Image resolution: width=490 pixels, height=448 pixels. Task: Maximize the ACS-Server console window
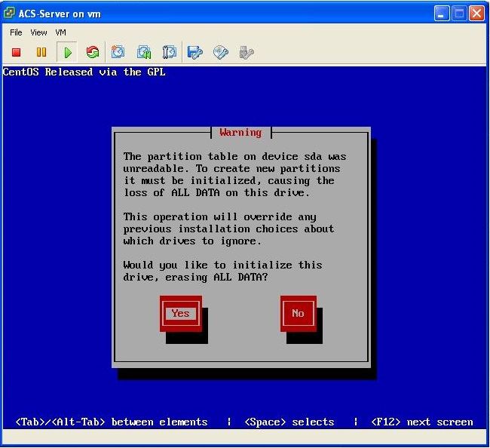[460, 14]
